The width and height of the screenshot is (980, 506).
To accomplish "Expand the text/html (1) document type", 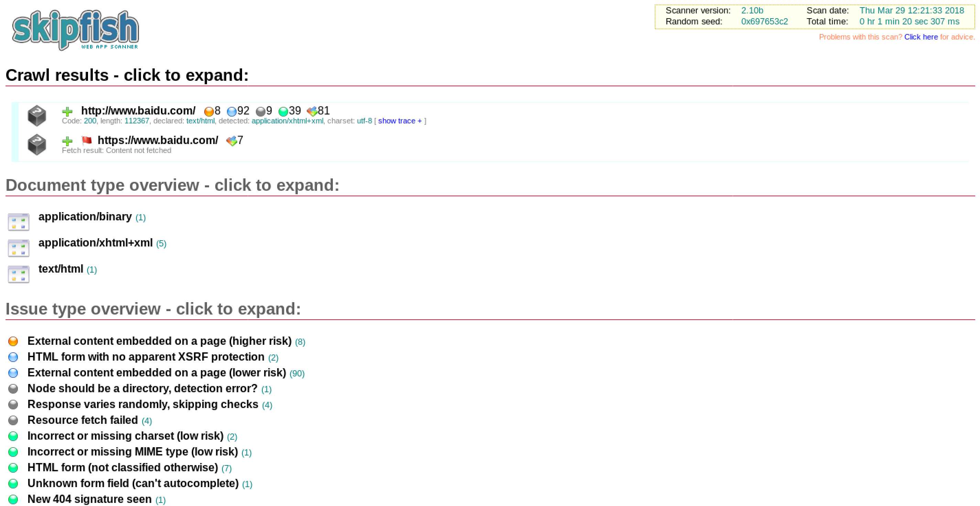I will pyautogui.click(x=68, y=269).
